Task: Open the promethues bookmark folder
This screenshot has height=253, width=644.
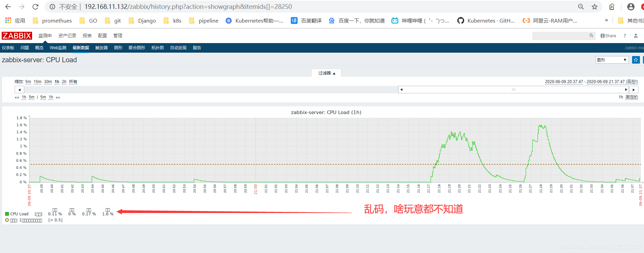Action: (x=52, y=21)
